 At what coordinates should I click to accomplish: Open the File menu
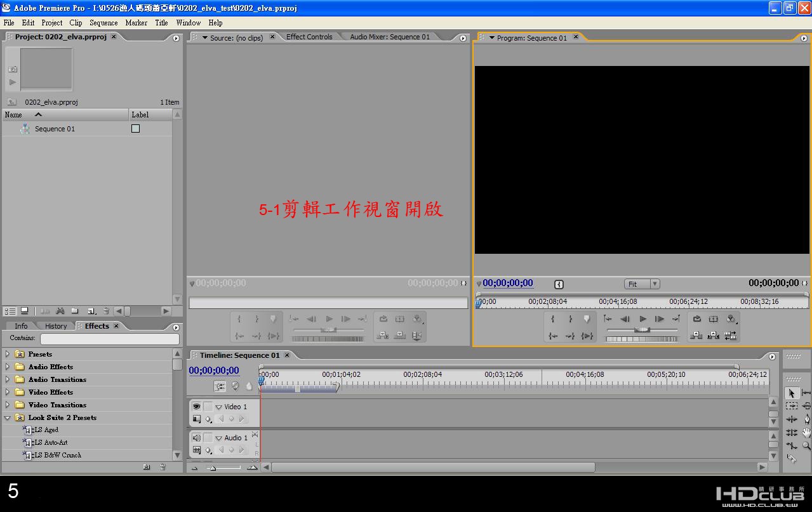9,22
